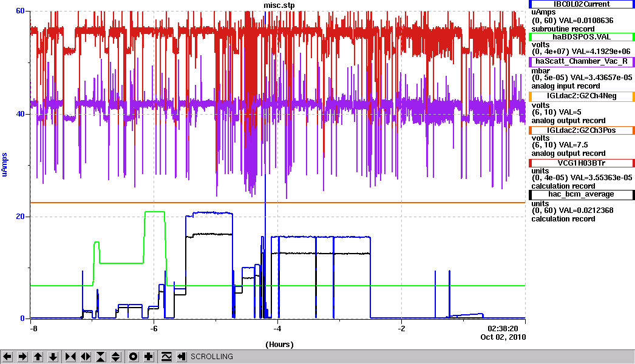
Task: Select the haScatt_Chamber_Vac_R legend entry
Action: [582, 61]
